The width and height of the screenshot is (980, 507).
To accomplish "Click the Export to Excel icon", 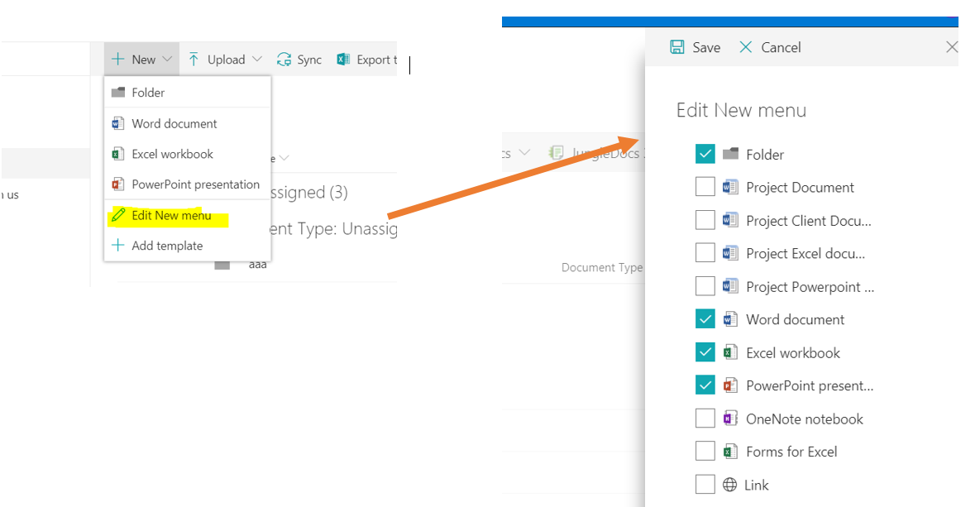I will coord(343,60).
